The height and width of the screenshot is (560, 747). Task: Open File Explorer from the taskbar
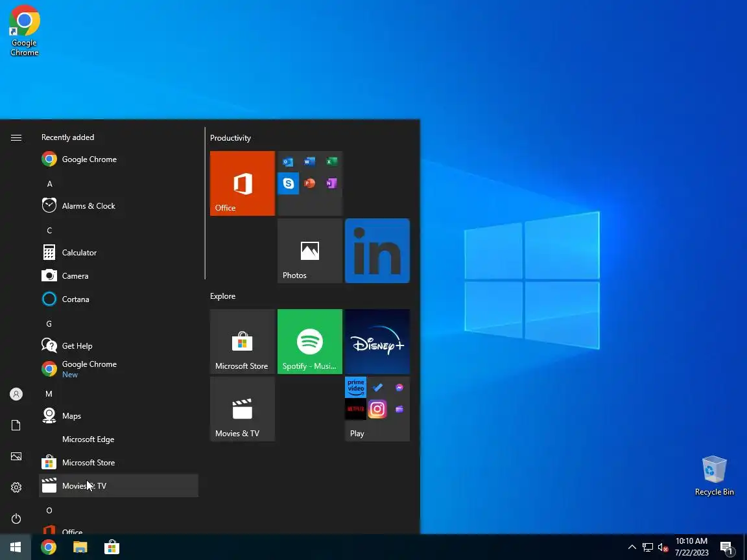(80, 547)
